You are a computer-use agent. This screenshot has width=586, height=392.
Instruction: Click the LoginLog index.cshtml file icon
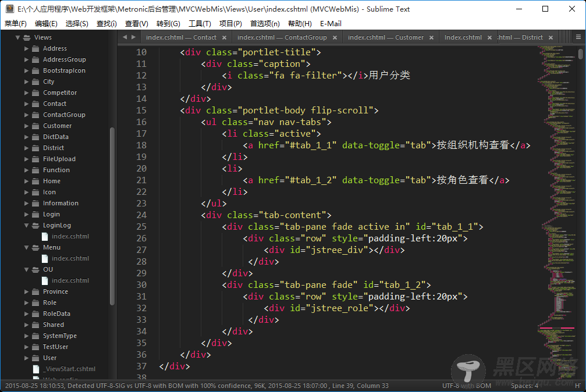click(45, 236)
